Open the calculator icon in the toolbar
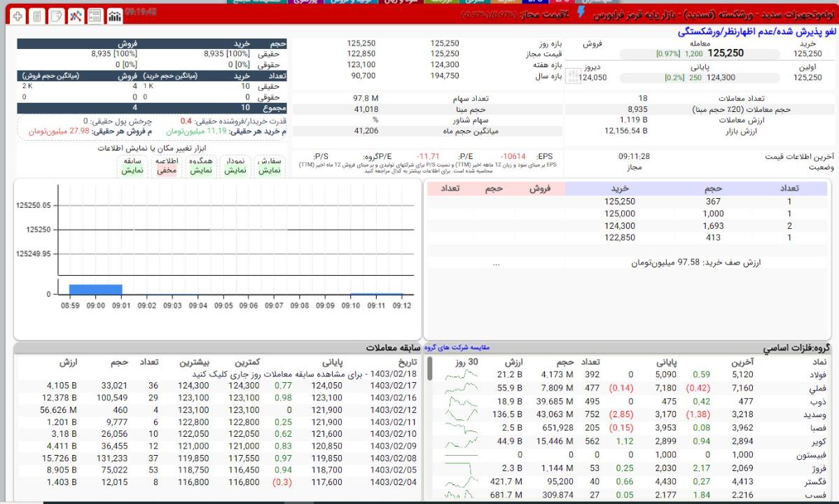This screenshot has height=504, width=839. (x=38, y=15)
